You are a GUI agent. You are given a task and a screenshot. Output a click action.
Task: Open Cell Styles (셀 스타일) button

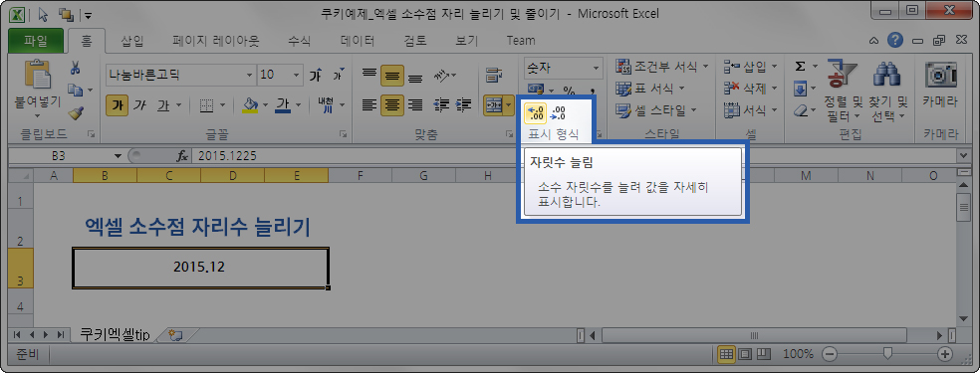coord(655,111)
